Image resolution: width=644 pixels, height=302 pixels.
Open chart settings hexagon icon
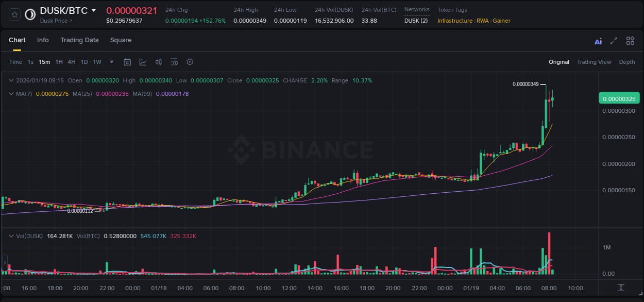[190, 62]
